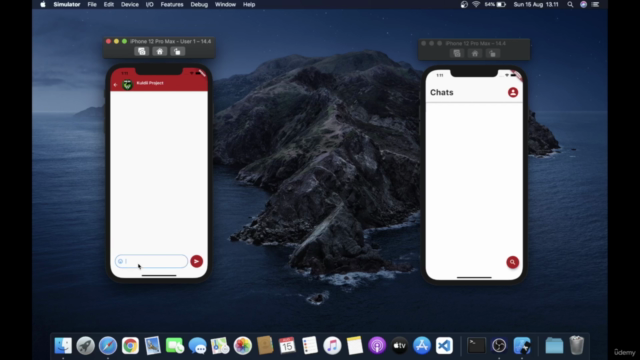The width and height of the screenshot is (640, 360).
Task: Open Photos from the Dock
Action: point(242,346)
